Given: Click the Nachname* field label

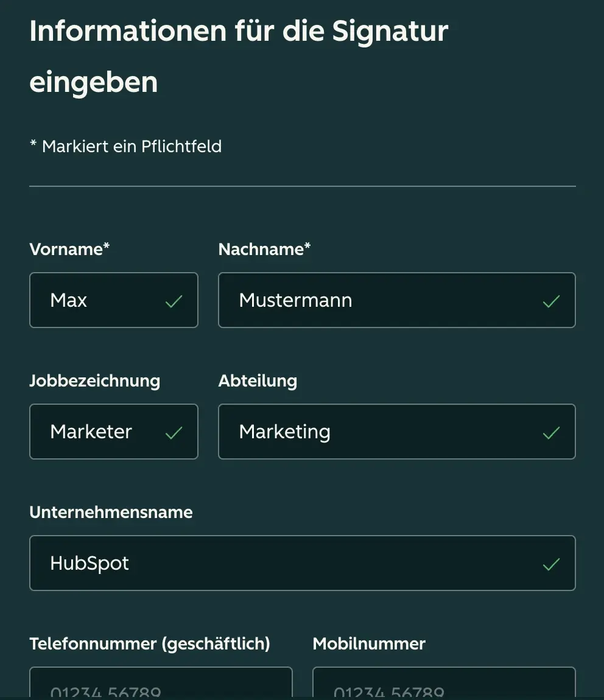Looking at the screenshot, I should tap(264, 249).
